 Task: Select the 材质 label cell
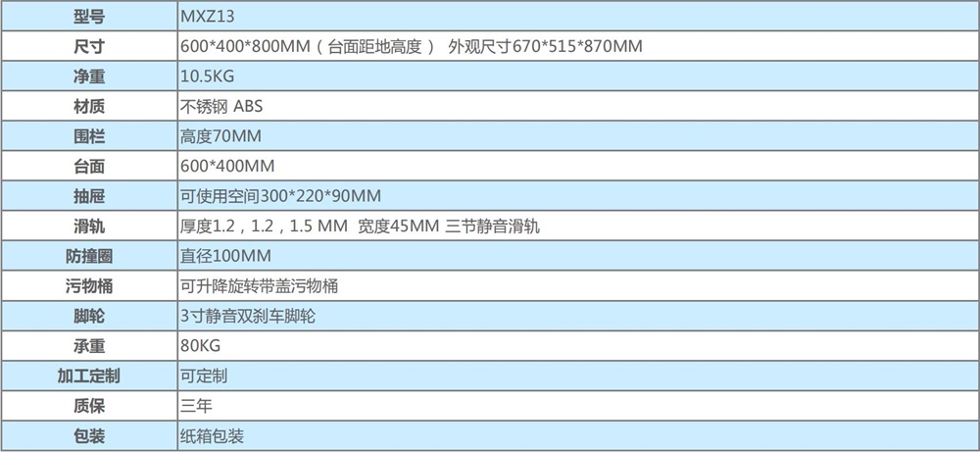[87, 106]
